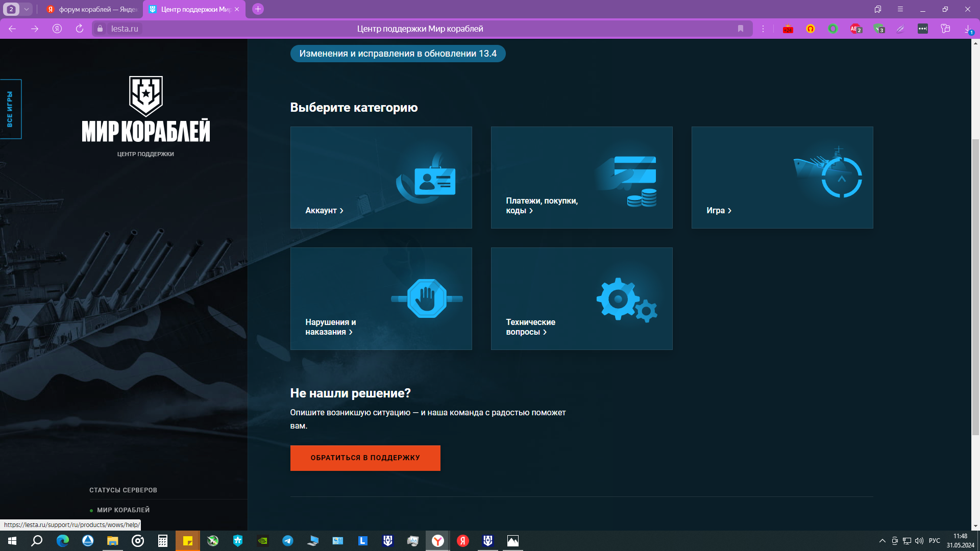Open Telegram from taskbar

(x=288, y=541)
